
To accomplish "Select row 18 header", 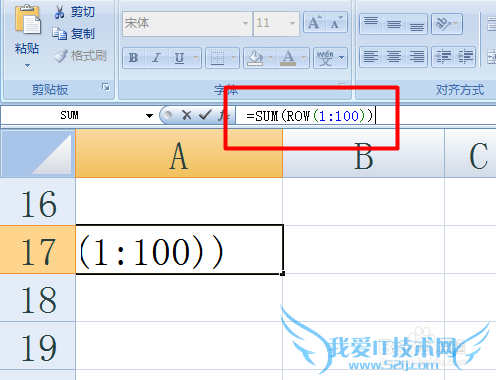I will click(x=38, y=298).
